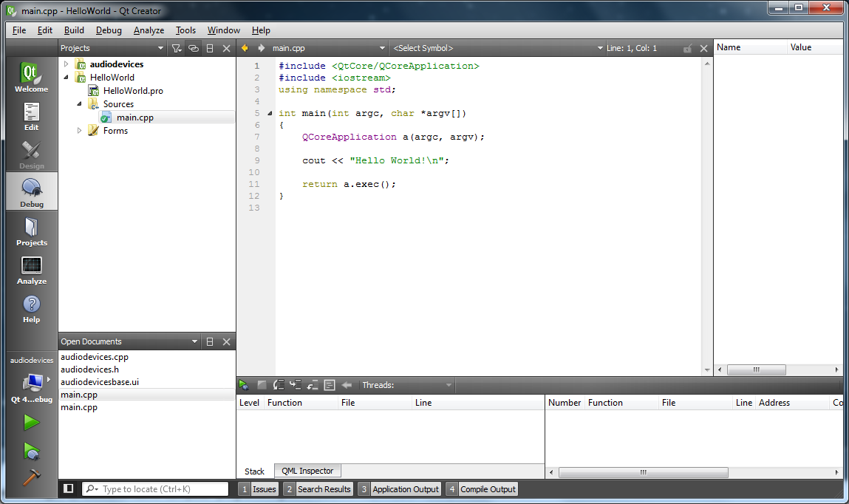Open the Search Results pane
849x504 pixels.
pos(318,488)
